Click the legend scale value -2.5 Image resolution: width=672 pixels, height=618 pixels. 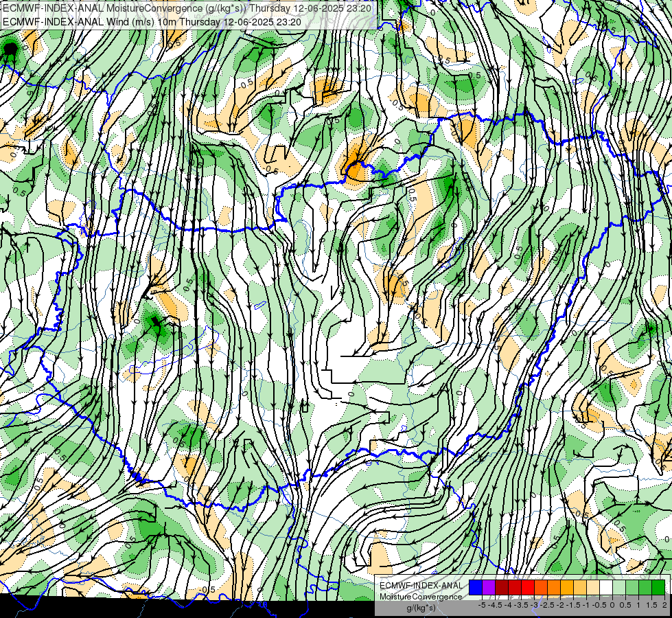coord(547,605)
